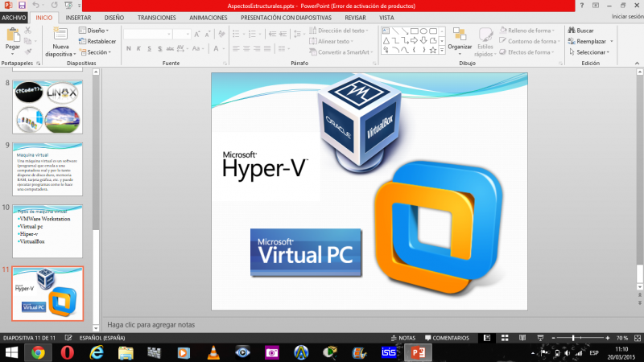
Task: Open the ANIMACIONES tab
Action: [x=208, y=18]
